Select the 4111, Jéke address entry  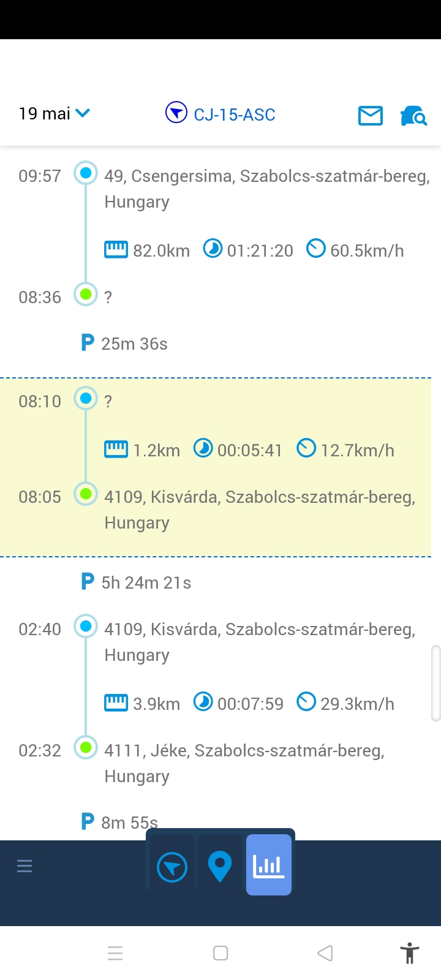tap(244, 763)
